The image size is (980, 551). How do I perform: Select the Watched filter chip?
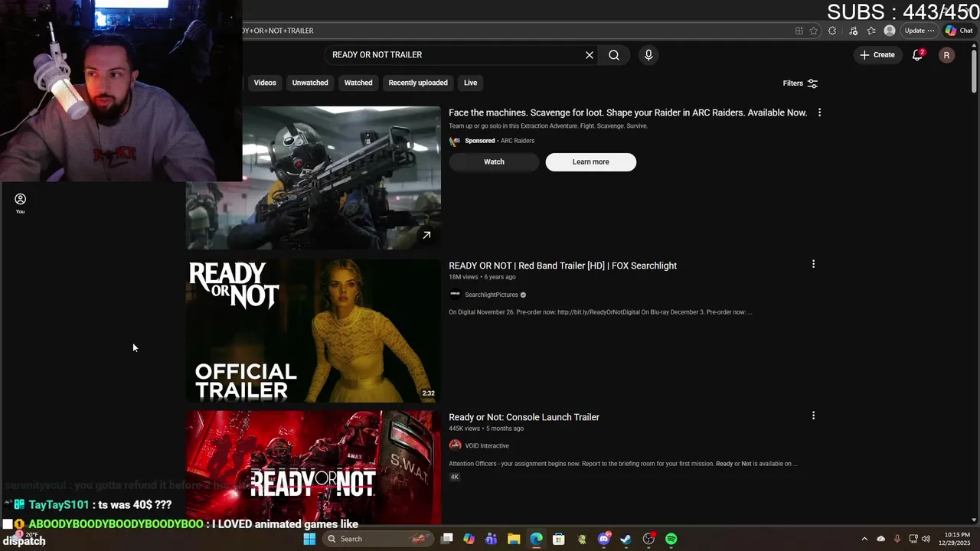(x=358, y=83)
